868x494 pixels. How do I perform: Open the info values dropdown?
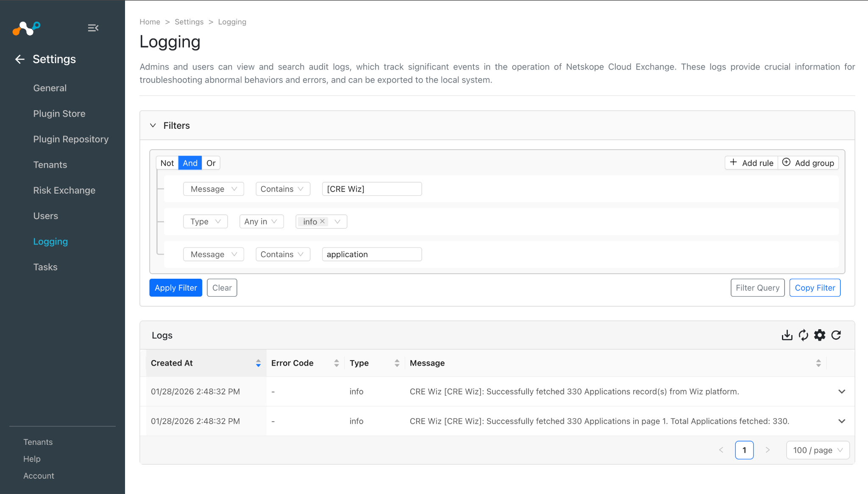[x=337, y=222]
